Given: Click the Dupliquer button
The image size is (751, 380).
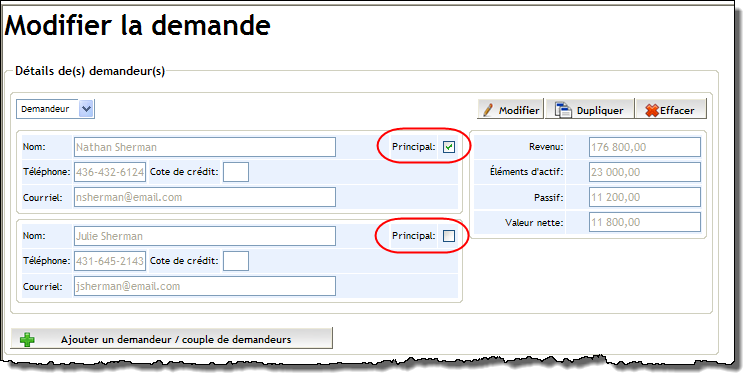Looking at the screenshot, I should coord(590,109).
